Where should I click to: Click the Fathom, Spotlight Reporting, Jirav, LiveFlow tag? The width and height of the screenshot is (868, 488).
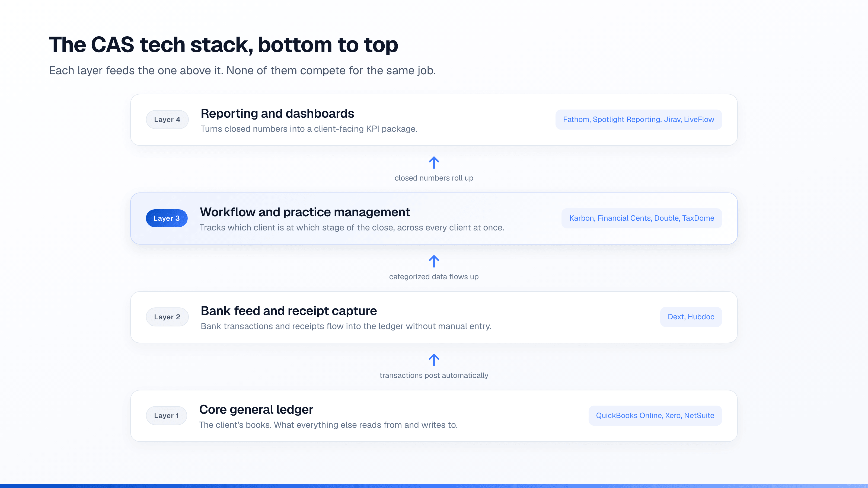coord(639,120)
